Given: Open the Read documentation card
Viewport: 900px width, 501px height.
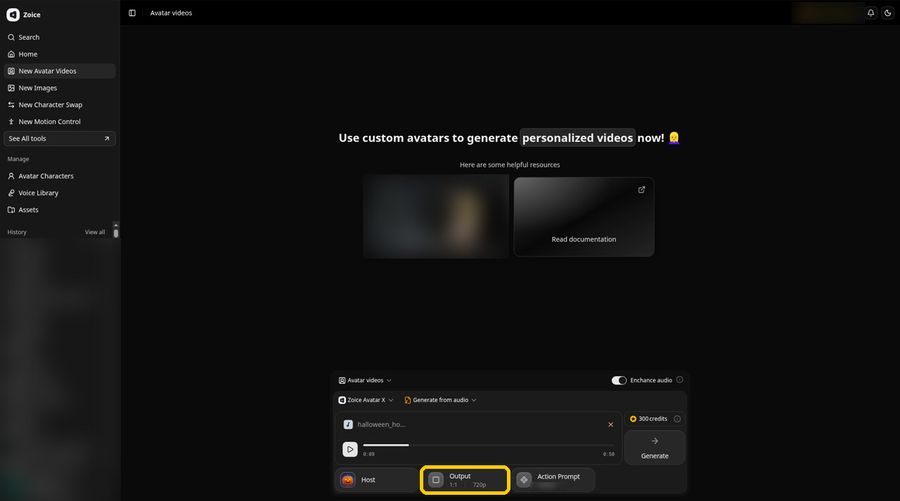Looking at the screenshot, I should (x=584, y=217).
